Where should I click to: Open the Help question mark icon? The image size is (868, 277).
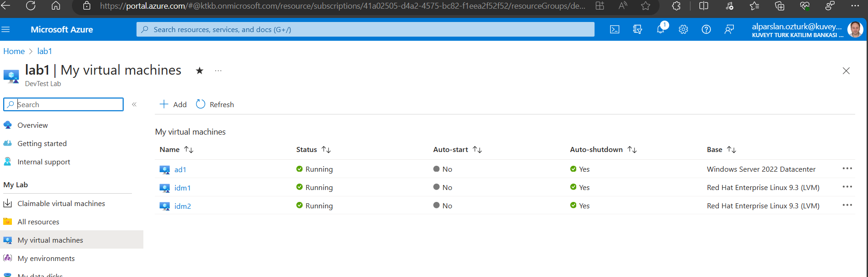[x=706, y=29]
